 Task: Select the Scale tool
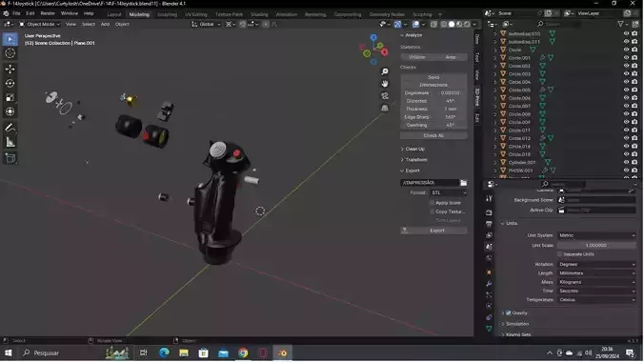pyautogui.click(x=10, y=97)
